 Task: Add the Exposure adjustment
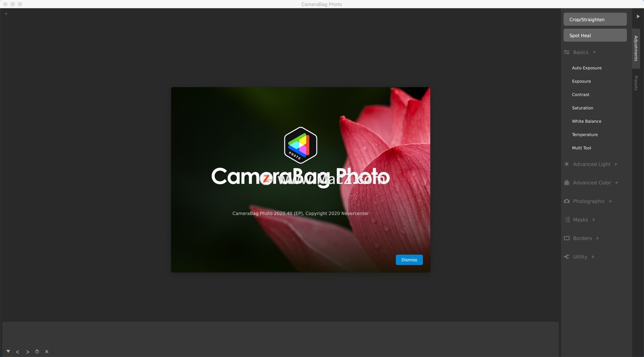(x=581, y=81)
